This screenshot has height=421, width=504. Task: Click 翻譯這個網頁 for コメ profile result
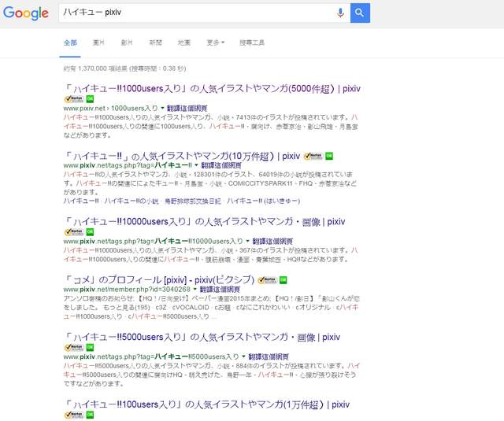(x=220, y=290)
